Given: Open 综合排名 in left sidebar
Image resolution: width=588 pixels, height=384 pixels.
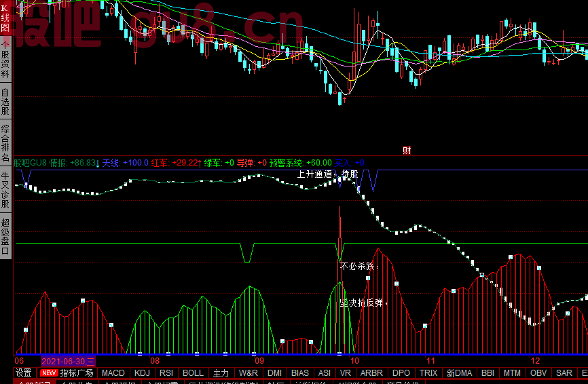Looking at the screenshot, I should [5, 143].
